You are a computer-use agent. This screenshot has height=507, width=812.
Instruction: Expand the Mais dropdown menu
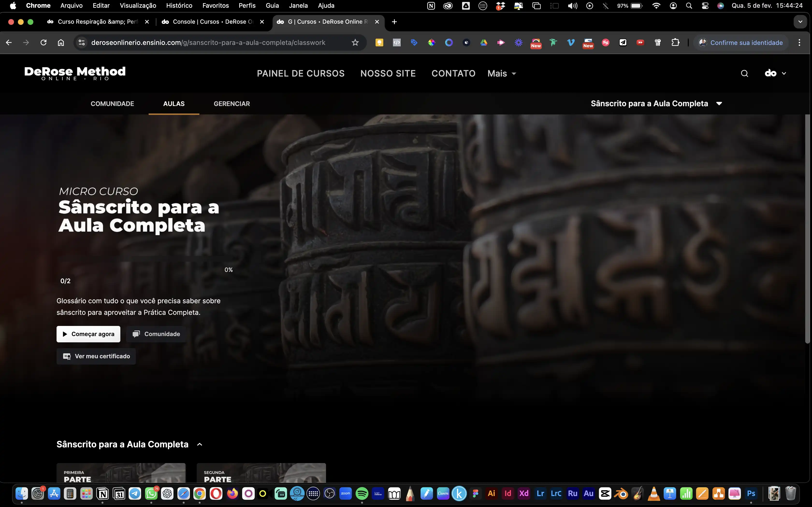pos(502,73)
